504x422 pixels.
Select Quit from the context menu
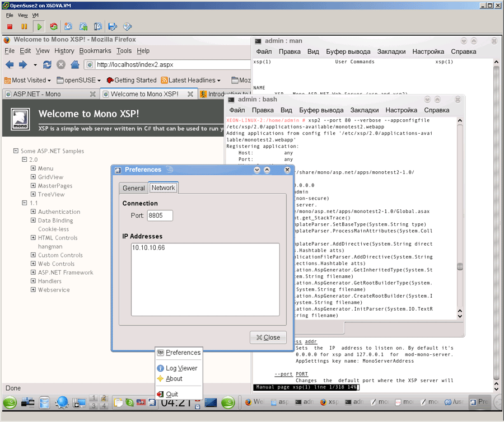click(x=179, y=394)
